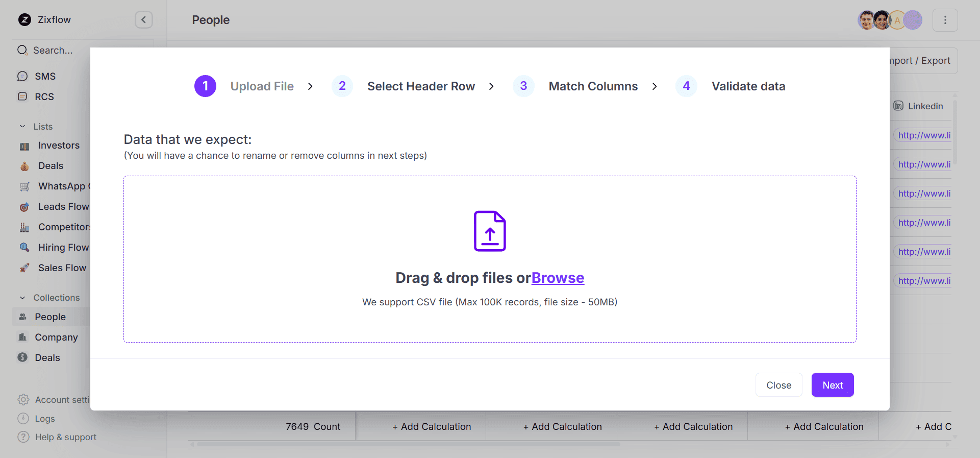Click the search magnifier icon
The image size is (980, 458).
click(x=22, y=50)
